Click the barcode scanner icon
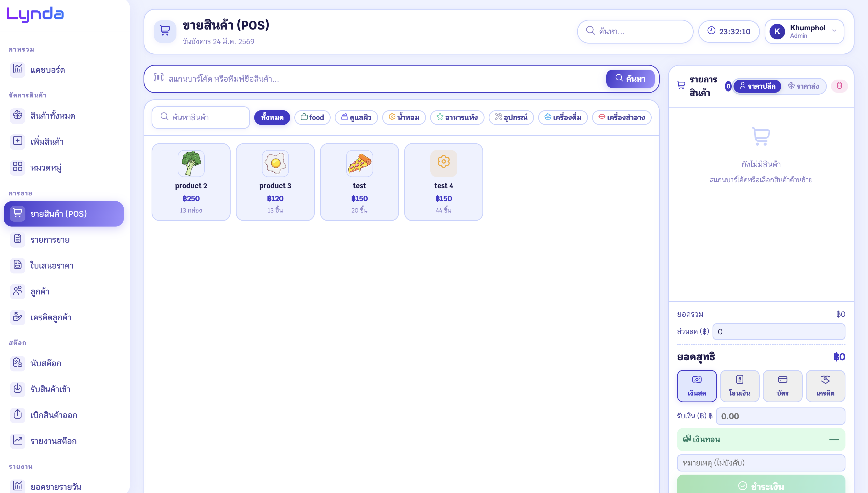Screen dimensions: 868x493 [158, 78]
